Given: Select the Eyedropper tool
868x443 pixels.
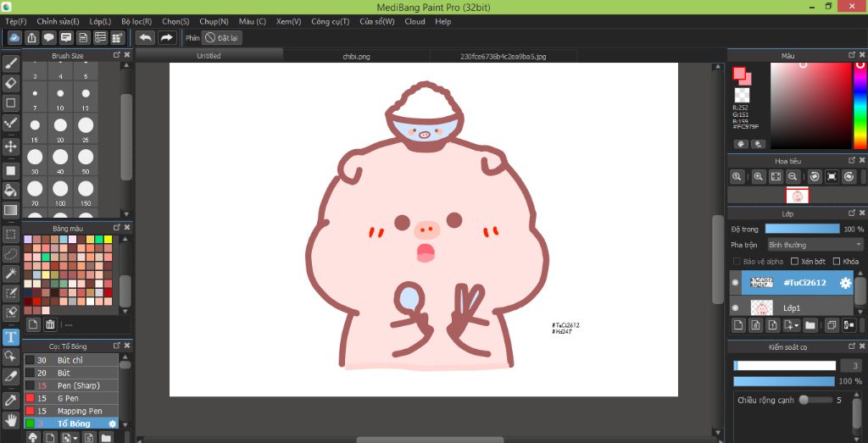Looking at the screenshot, I should click(10, 400).
